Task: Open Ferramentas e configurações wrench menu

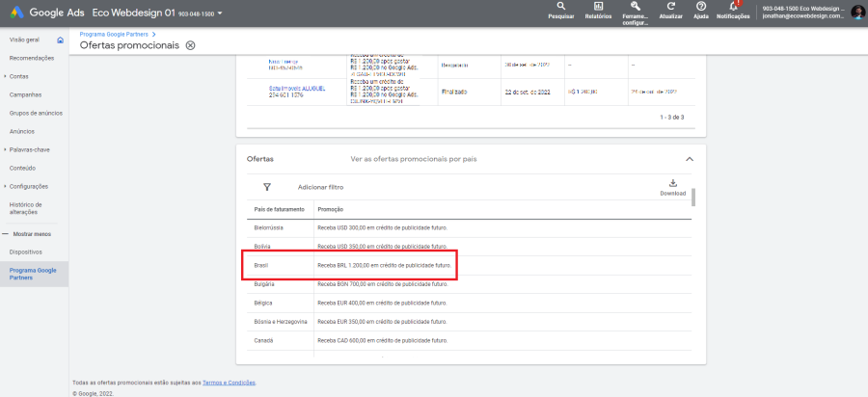Action: point(635,13)
